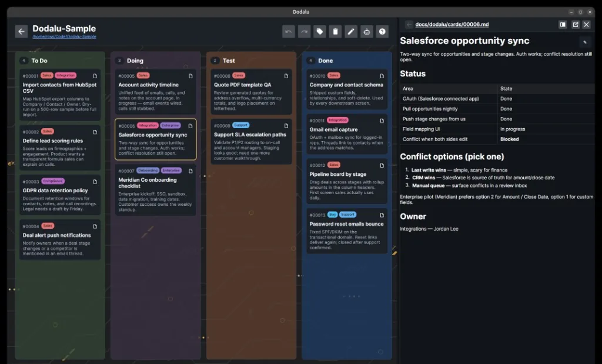Viewport: 602px width, 364px height.
Task: Click the undo toolbar icon
Action: point(288,32)
